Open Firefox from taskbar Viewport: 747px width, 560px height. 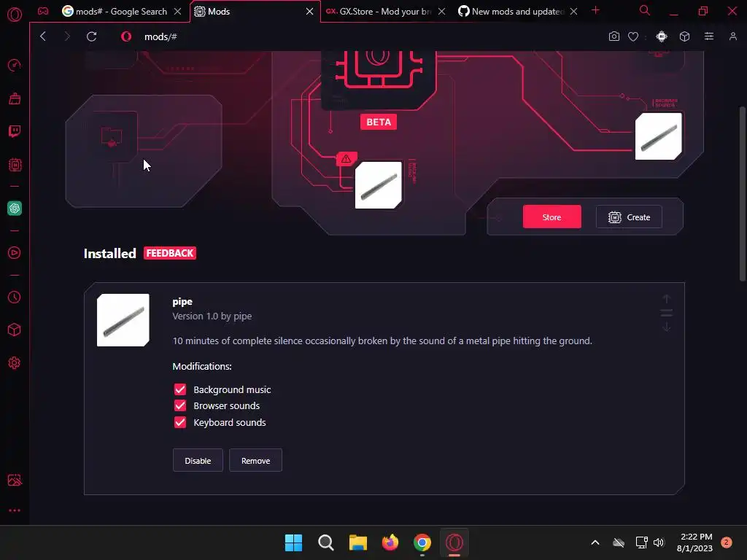(x=390, y=542)
